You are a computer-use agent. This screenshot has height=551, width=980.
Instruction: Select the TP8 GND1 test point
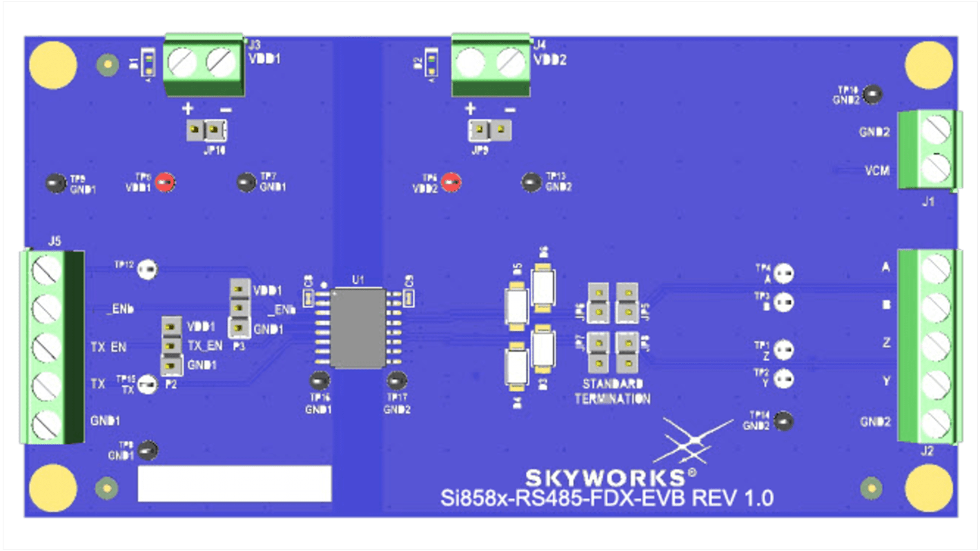click(146, 451)
